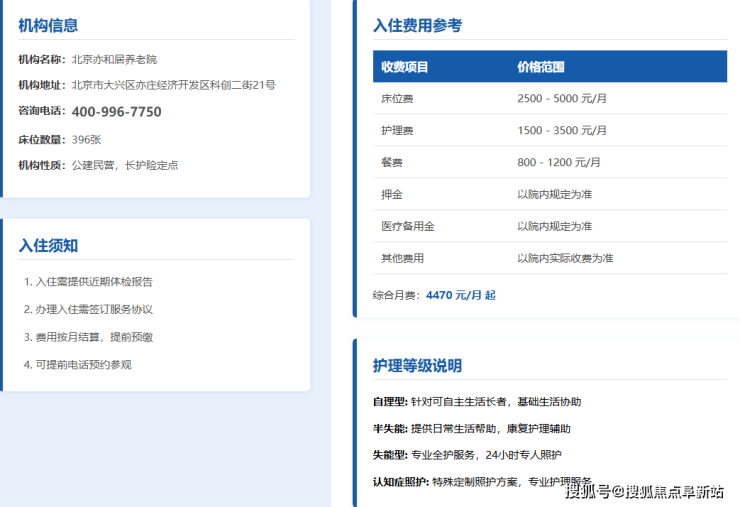The image size is (740, 507).
Task: Click the 失能型 care level label
Action: click(x=390, y=455)
